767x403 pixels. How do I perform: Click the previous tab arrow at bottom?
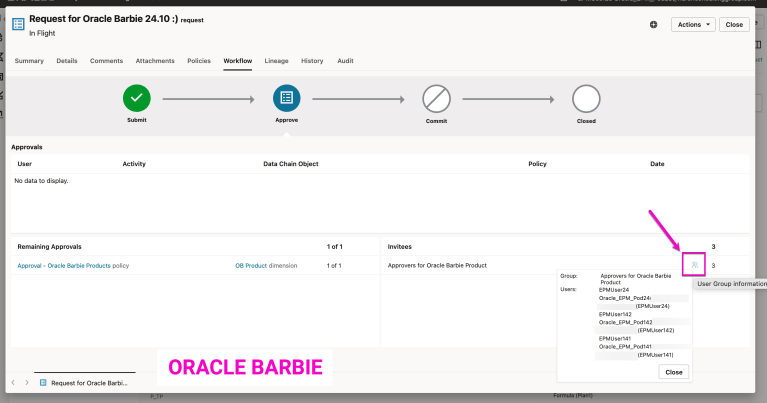click(13, 382)
